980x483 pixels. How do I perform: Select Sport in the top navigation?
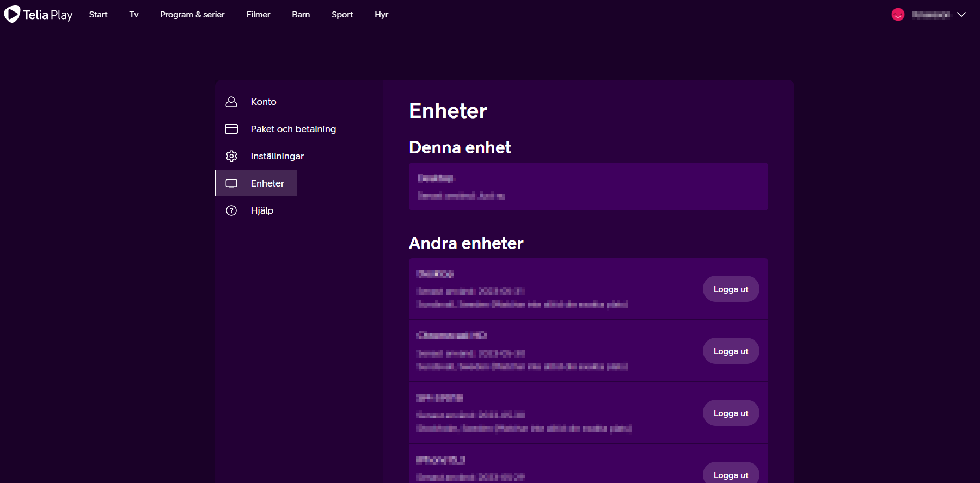pyautogui.click(x=342, y=15)
